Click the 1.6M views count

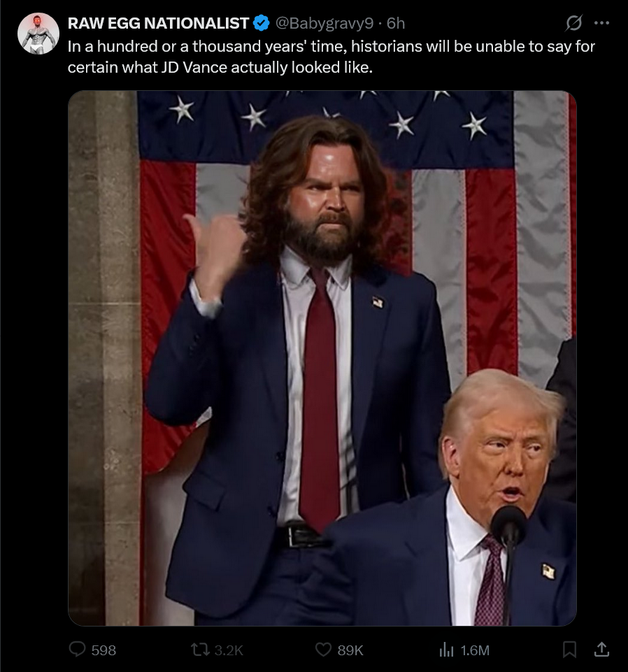click(475, 650)
